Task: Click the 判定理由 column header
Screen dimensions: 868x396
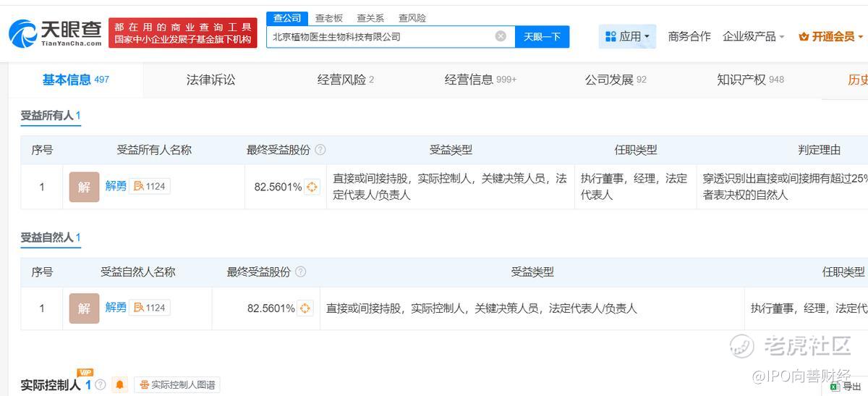Action: (820, 150)
